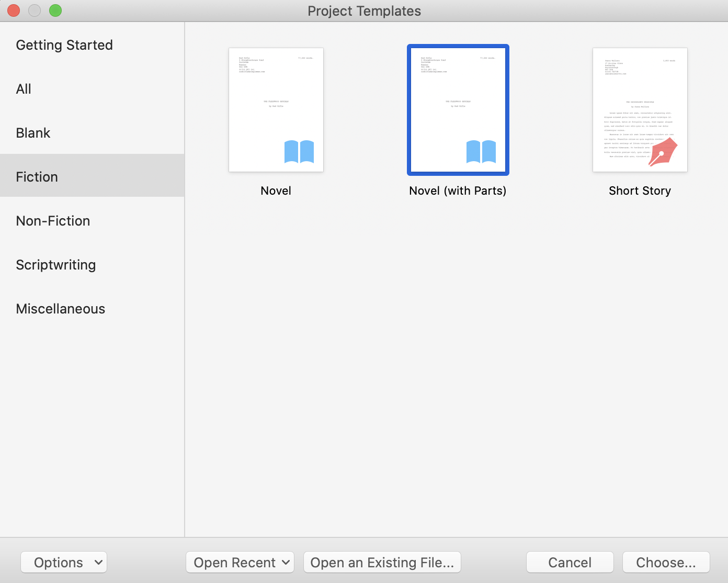The height and width of the screenshot is (583, 728).
Task: Expand the Open Recent dropdown
Action: 240,563
